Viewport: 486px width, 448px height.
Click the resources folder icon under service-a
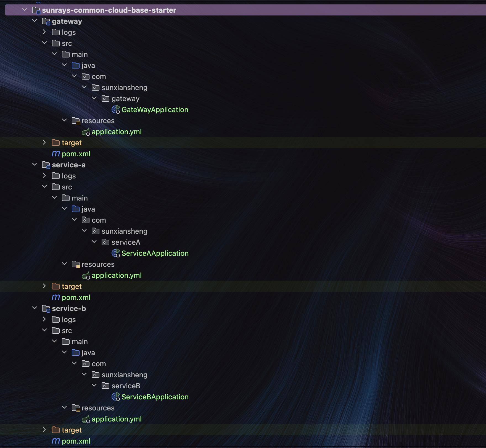point(76,264)
